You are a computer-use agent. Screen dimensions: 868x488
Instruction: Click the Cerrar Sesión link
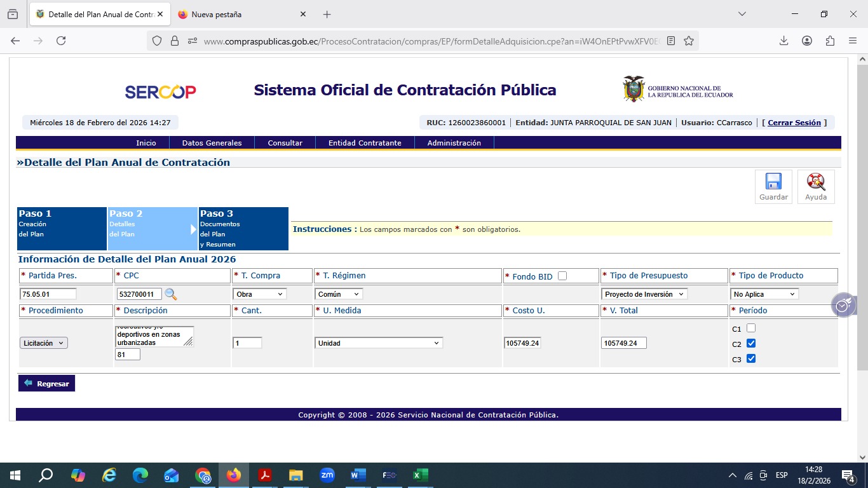pos(794,123)
